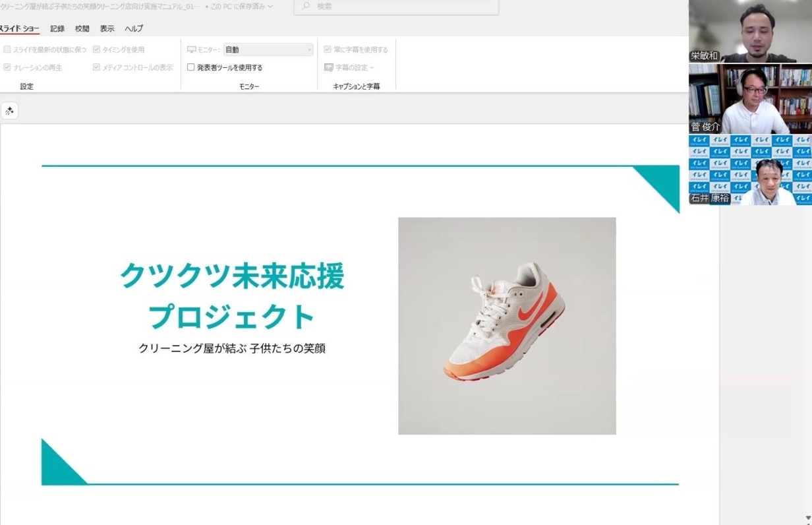Viewport: 812px width, 525px height.
Task: Click the Designer sparkle icon above the slide
Action: point(9,111)
